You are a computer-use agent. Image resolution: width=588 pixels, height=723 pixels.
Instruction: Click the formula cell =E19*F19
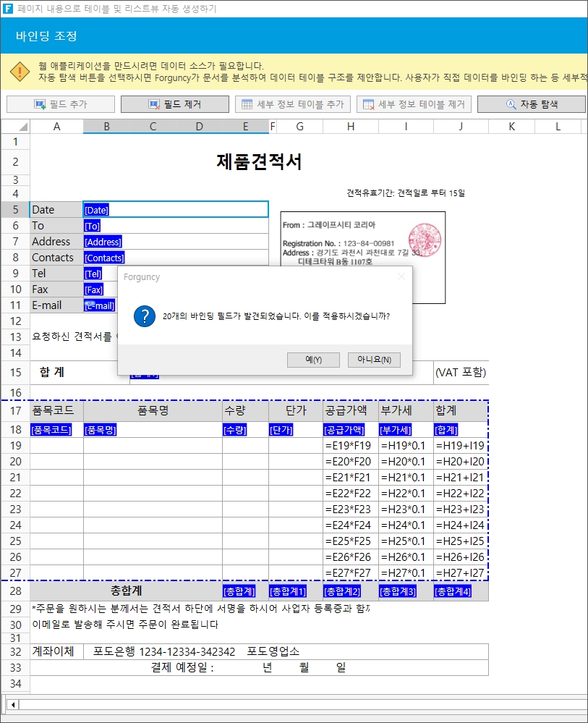[351, 446]
